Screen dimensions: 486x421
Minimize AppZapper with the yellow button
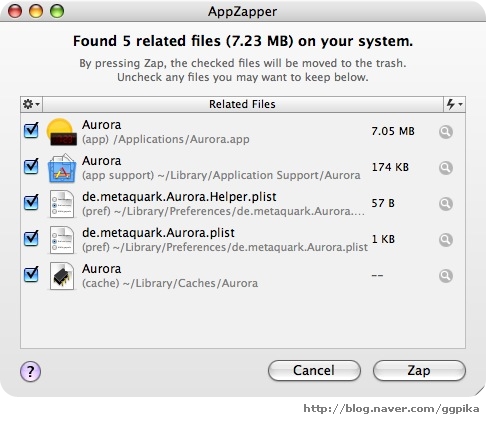pyautogui.click(x=36, y=11)
